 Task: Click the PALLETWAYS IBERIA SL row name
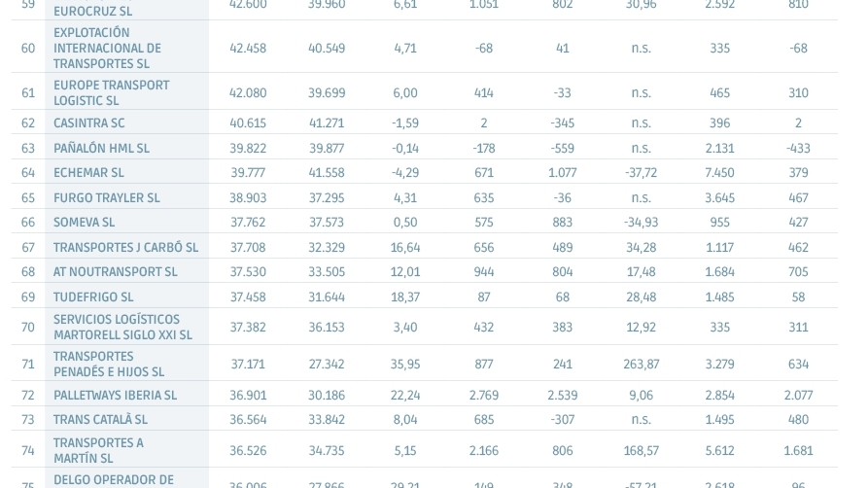[115, 396]
